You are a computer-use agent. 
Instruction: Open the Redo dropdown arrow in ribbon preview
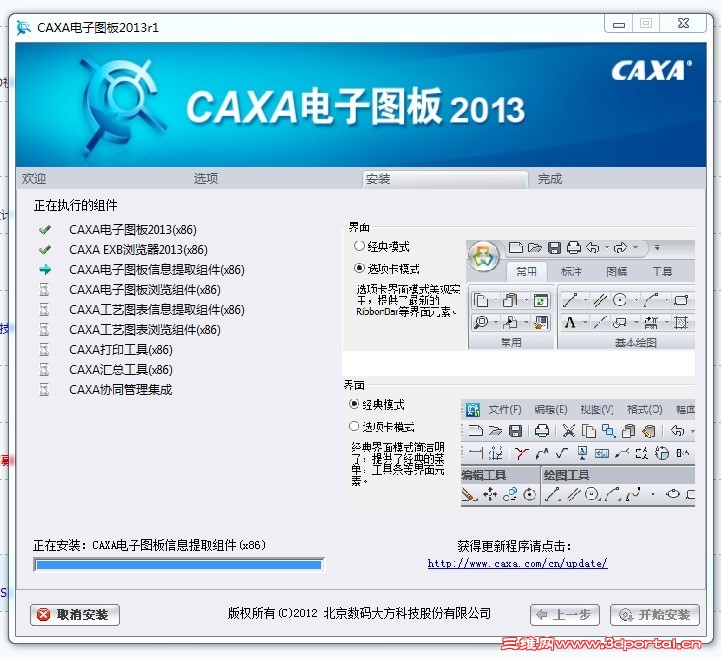(x=635, y=248)
